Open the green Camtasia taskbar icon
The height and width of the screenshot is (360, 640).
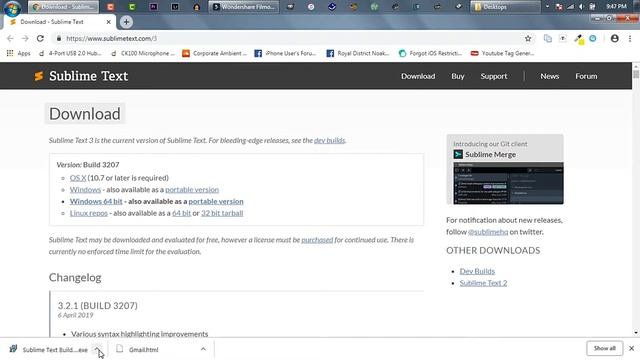pyautogui.click(x=132, y=7)
